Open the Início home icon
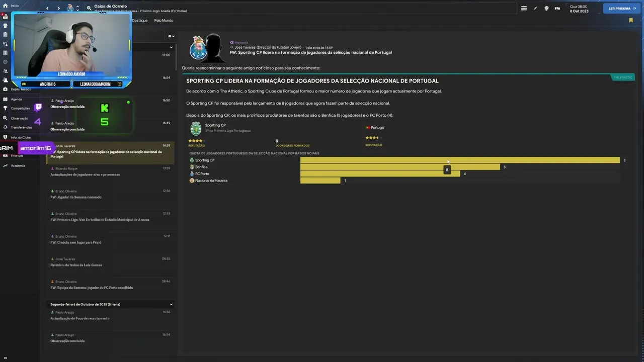This screenshot has width=644, height=362. 5,6
